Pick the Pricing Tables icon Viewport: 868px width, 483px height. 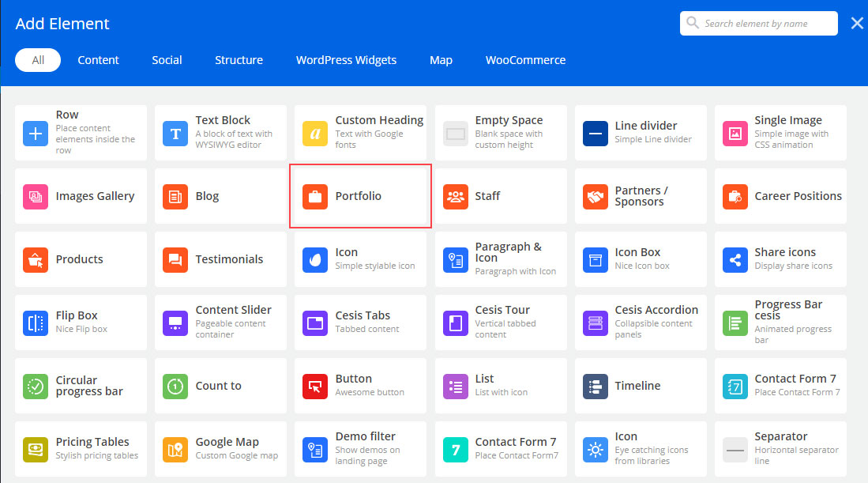(36, 450)
